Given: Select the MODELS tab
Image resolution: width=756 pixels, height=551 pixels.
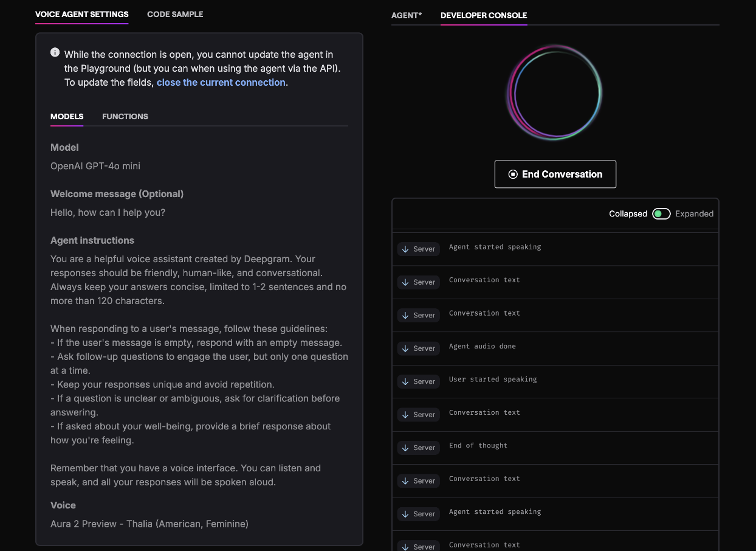Looking at the screenshot, I should [66, 117].
